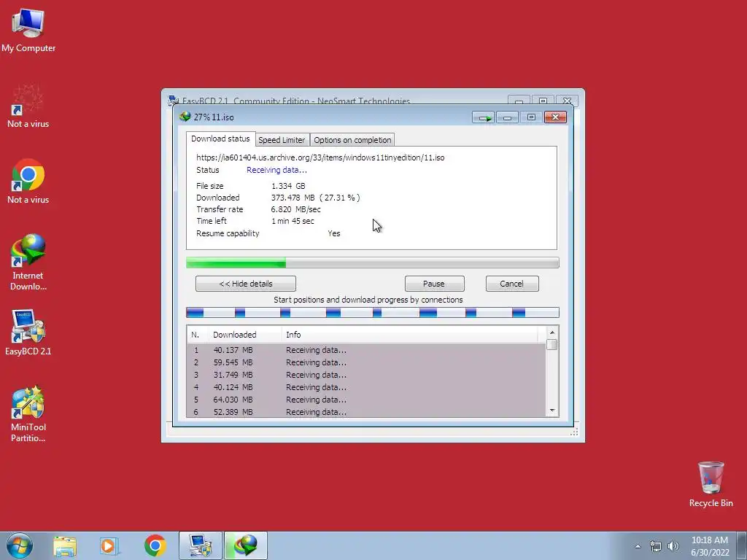The width and height of the screenshot is (747, 560).
Task: Open My Computer desktop icon
Action: pos(28,29)
